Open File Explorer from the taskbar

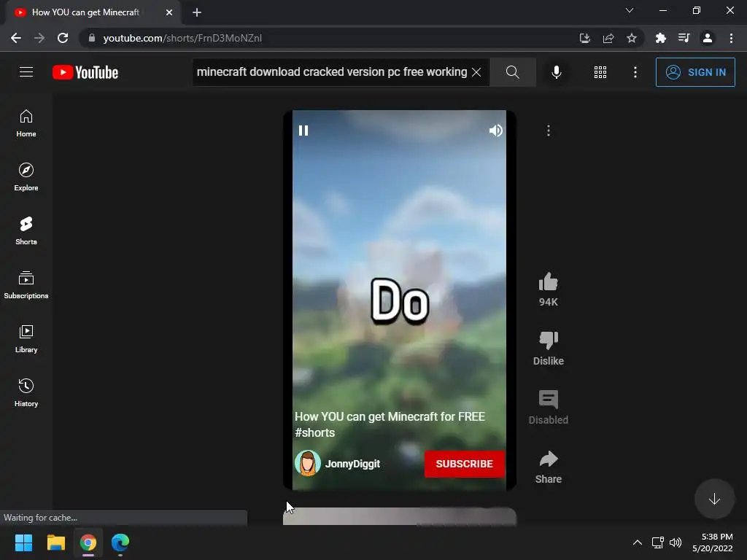(x=55, y=542)
